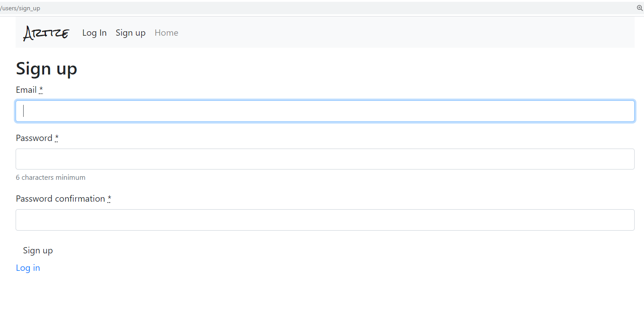Click the '6 characters minimum' hint text

[51, 177]
